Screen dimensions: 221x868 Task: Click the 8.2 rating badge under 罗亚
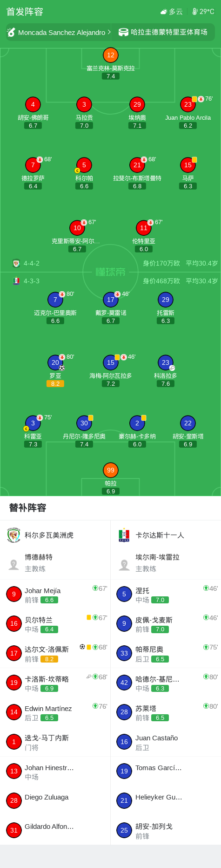point(55,383)
